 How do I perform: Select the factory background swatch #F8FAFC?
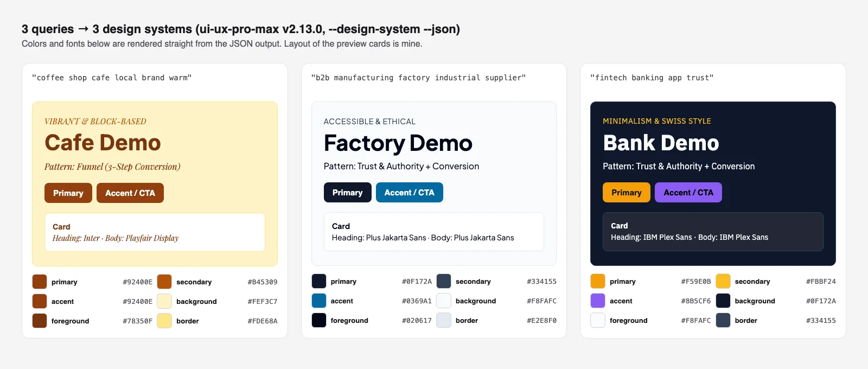click(444, 301)
